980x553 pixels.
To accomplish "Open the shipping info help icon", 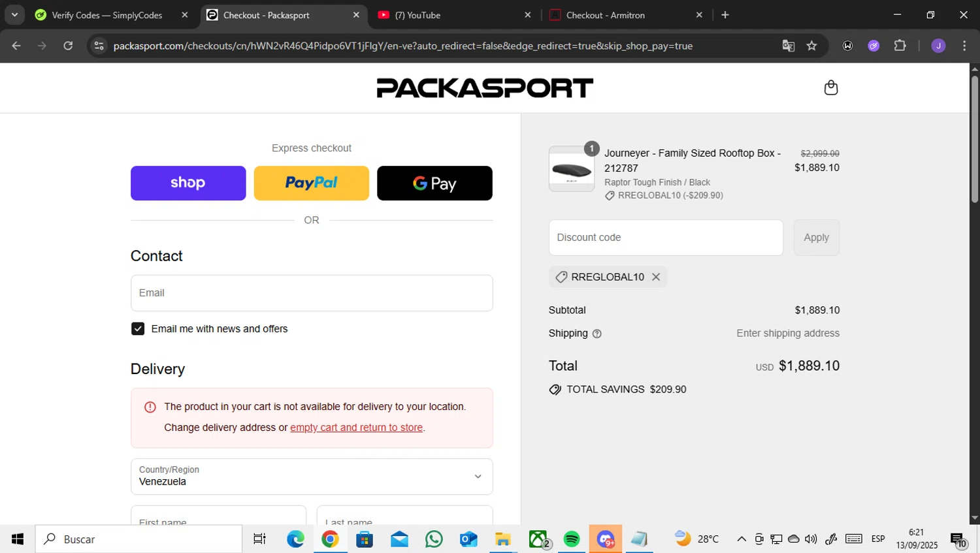I will coord(596,334).
